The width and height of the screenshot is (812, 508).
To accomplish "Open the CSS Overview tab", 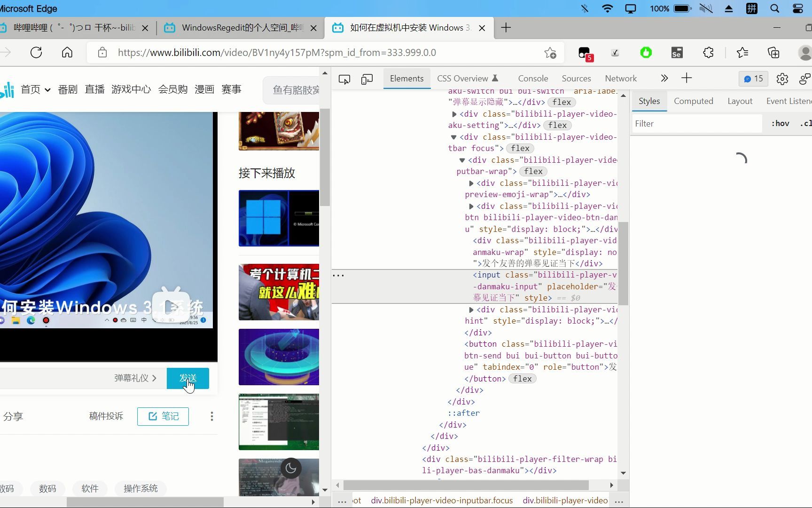I will 467,79.
